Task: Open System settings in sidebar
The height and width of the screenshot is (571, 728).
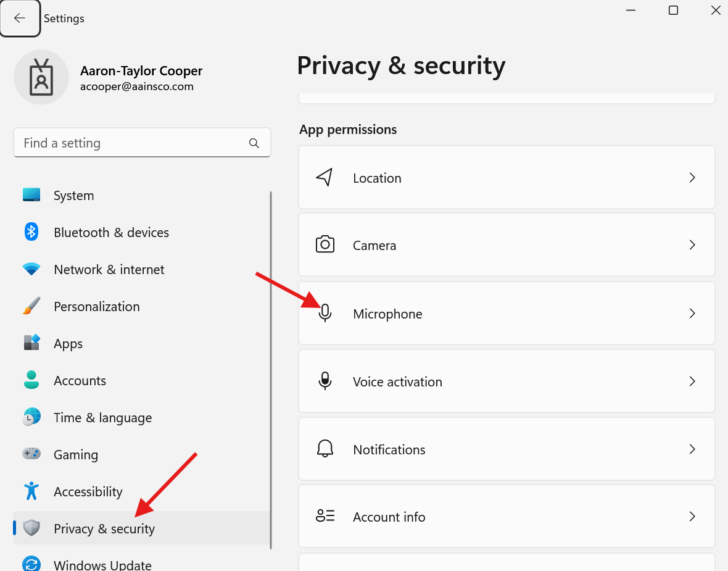Action: pyautogui.click(x=73, y=196)
